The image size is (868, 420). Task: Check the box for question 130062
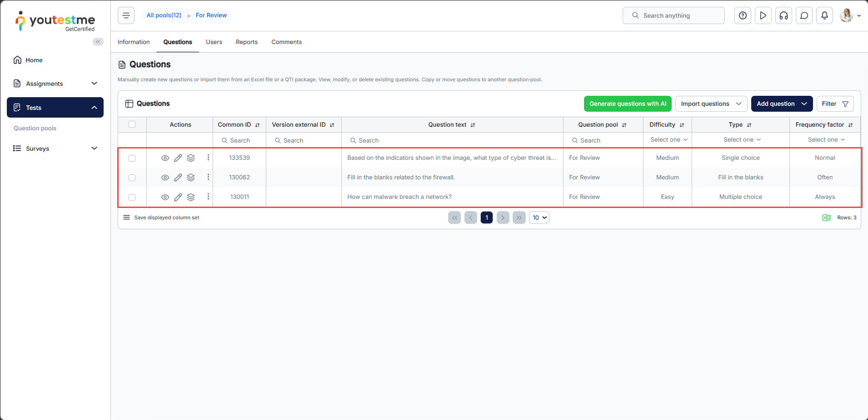pyautogui.click(x=132, y=178)
